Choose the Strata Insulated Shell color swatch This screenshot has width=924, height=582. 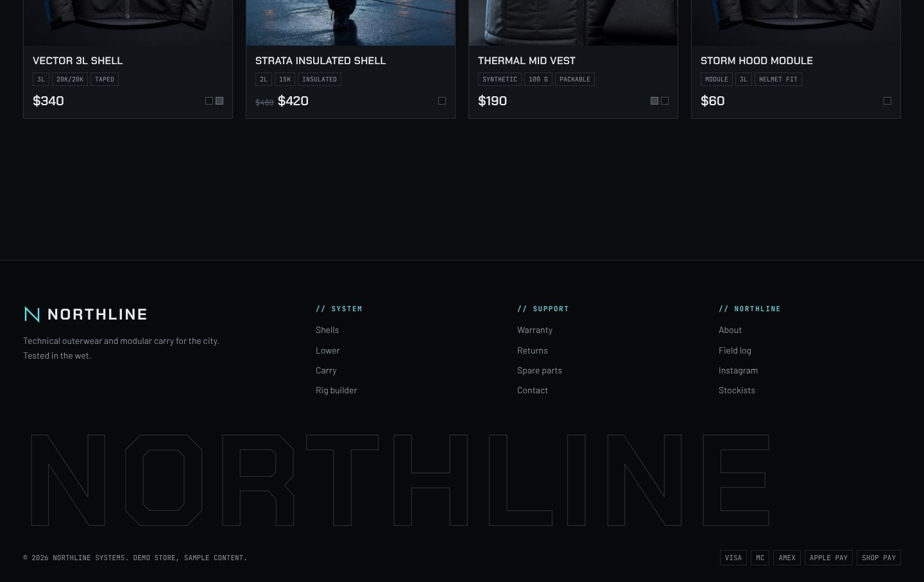(x=442, y=101)
